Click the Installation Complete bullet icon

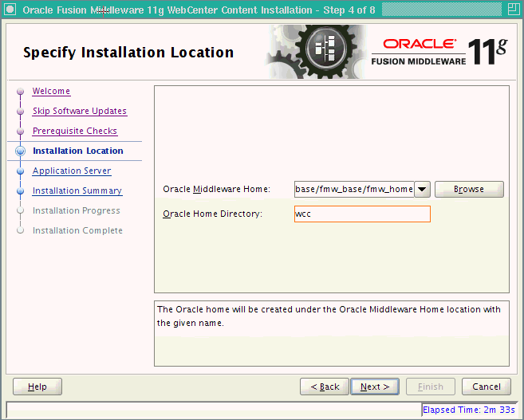21,230
